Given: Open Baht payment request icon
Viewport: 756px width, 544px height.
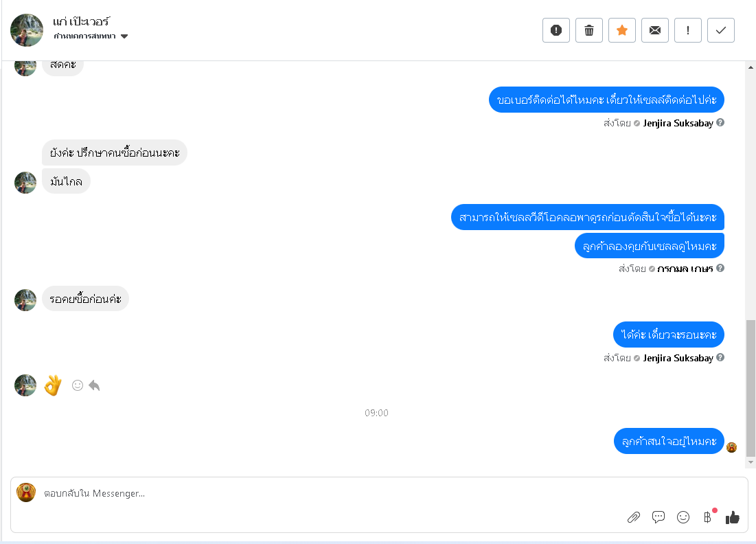Looking at the screenshot, I should (707, 517).
